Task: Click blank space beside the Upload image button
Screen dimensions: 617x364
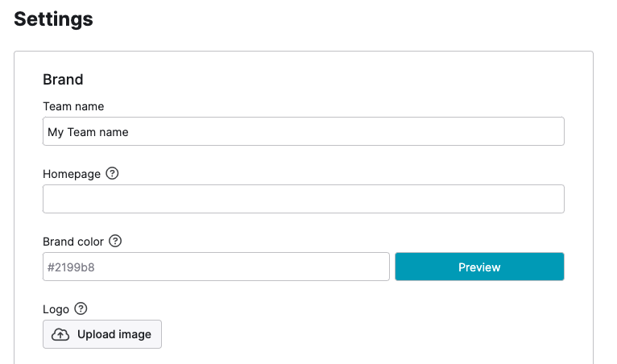Action: (x=354, y=334)
